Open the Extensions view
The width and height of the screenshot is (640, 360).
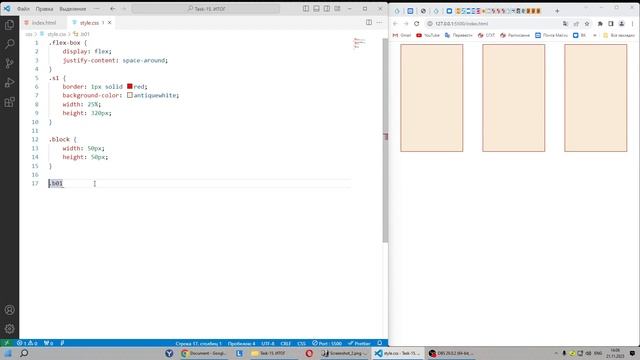point(9,102)
